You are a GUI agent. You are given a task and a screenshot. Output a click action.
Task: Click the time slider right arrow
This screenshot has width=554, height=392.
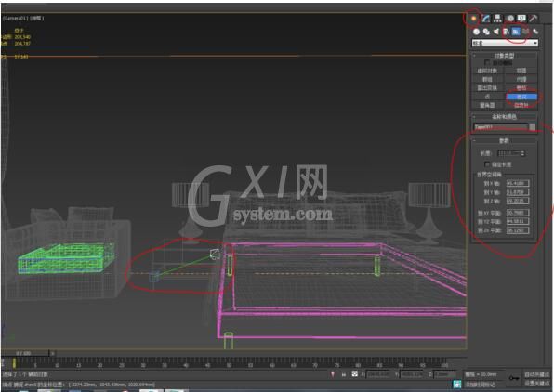(53, 353)
